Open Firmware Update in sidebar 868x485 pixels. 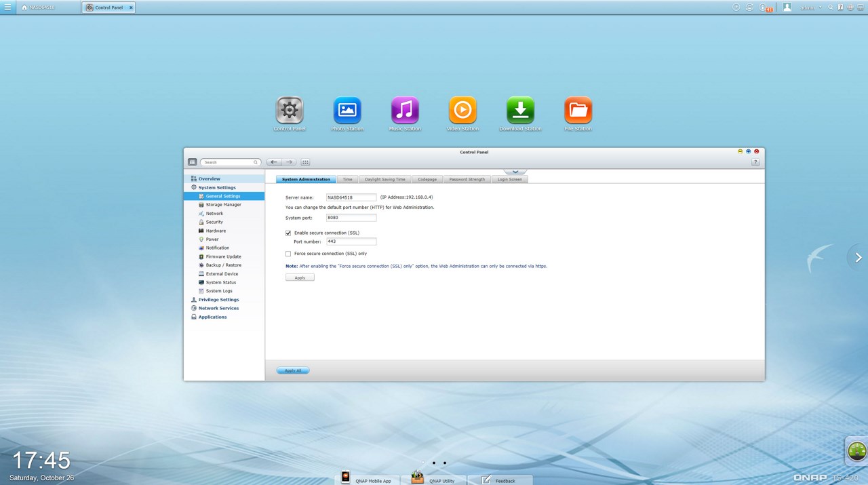click(x=224, y=256)
